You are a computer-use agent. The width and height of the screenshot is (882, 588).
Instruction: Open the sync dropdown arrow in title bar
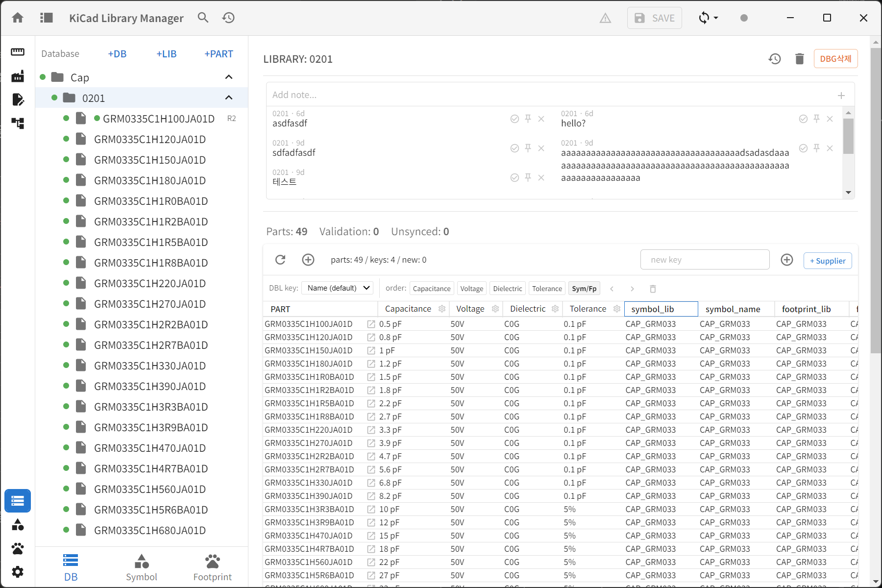716,18
